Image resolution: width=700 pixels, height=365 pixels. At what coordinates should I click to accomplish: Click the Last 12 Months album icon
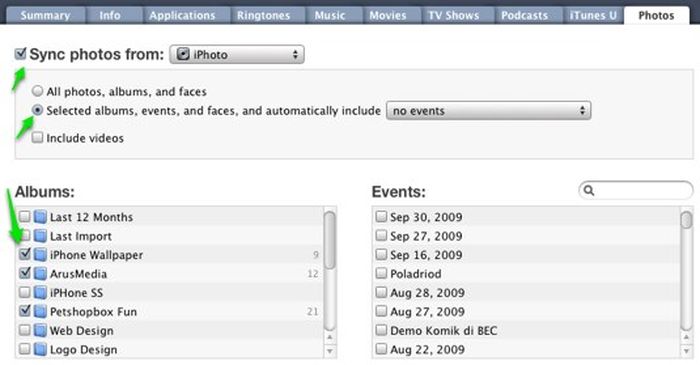click(40, 217)
